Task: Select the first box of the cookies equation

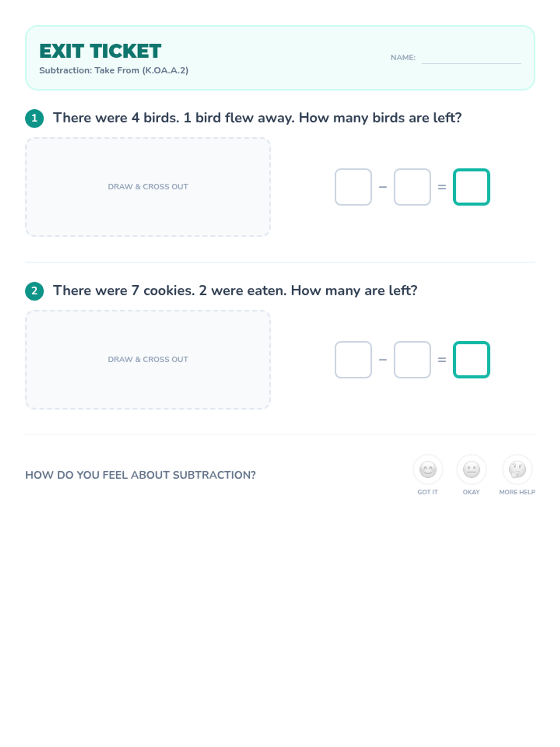Action: coord(353,360)
